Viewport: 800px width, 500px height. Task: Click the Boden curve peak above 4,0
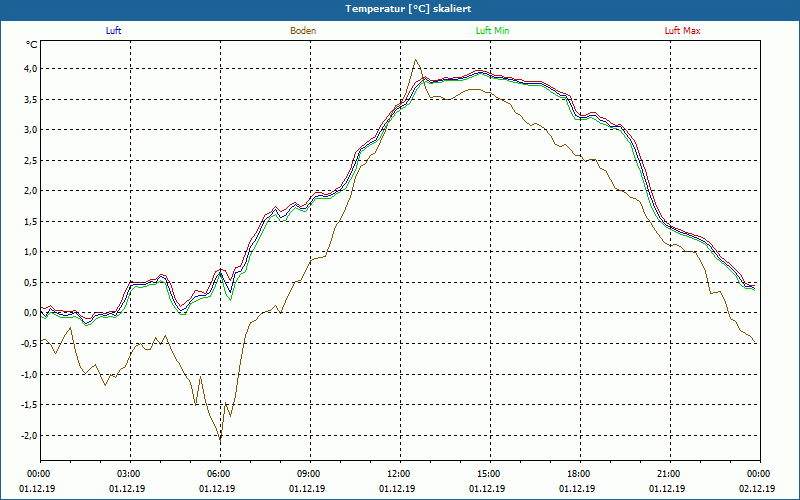pyautogui.click(x=415, y=60)
